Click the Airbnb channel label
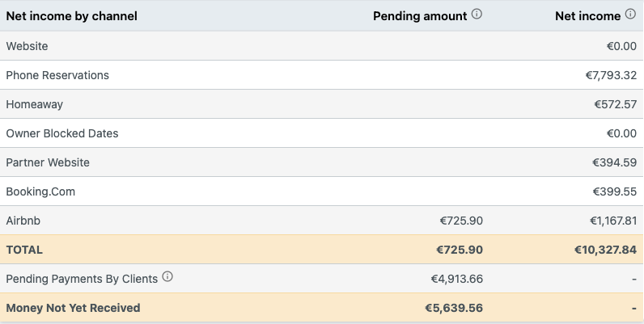The image size is (644, 324). (x=23, y=221)
